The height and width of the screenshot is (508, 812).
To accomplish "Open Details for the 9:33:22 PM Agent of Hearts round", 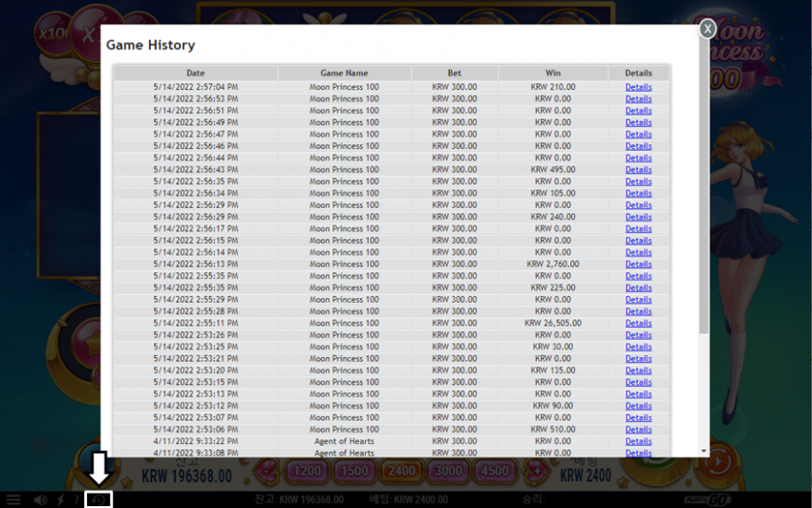I will click(x=638, y=441).
